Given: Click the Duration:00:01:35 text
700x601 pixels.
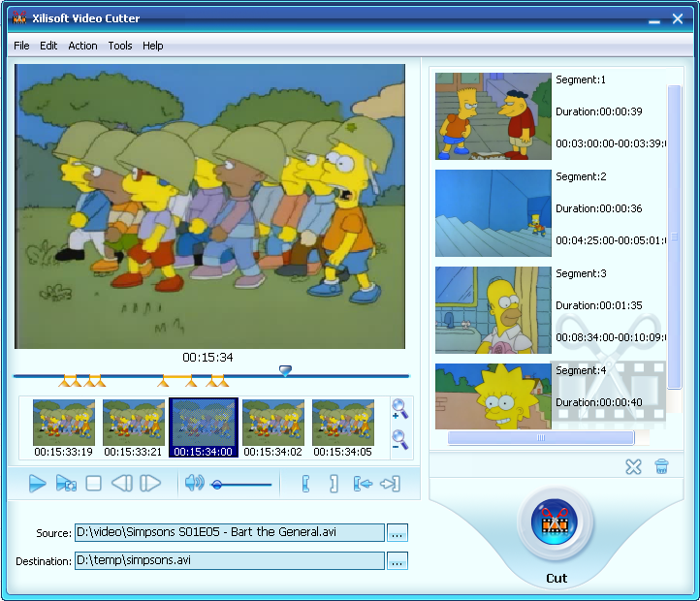Looking at the screenshot, I should 598,305.
